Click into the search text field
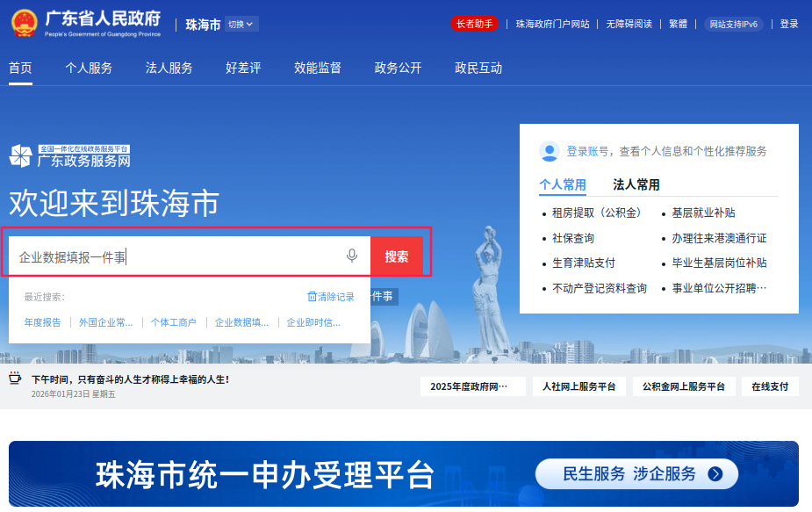This screenshot has width=812, height=512. (176, 256)
